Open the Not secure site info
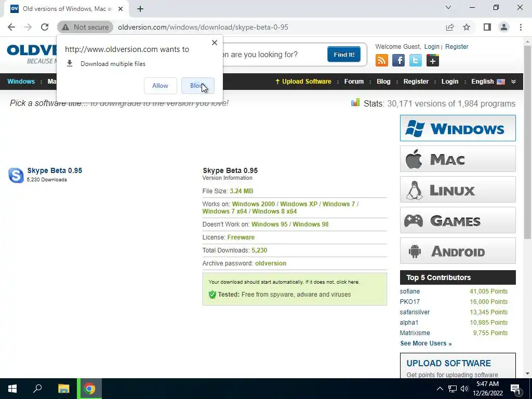The image size is (532, 399). point(85,27)
